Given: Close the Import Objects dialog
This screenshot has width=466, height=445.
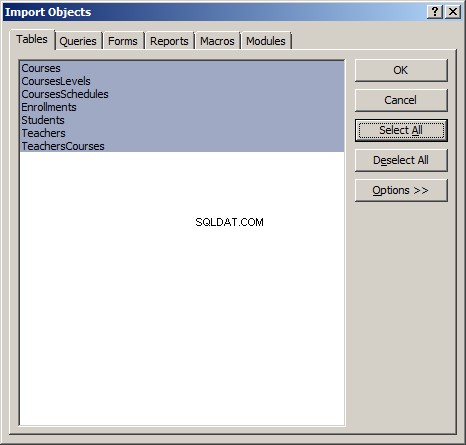Looking at the screenshot, I should click(x=453, y=12).
